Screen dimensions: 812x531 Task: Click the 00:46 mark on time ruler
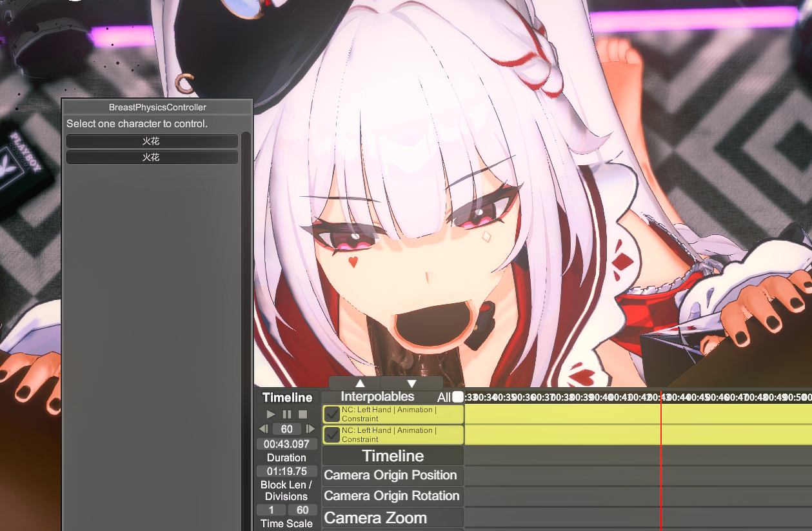(718, 397)
